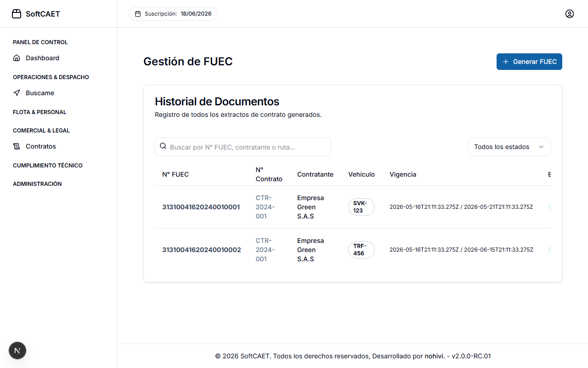Click the vigencia ending 2026-05-21
Viewport: 588px width, 368px height.
tap(461, 207)
